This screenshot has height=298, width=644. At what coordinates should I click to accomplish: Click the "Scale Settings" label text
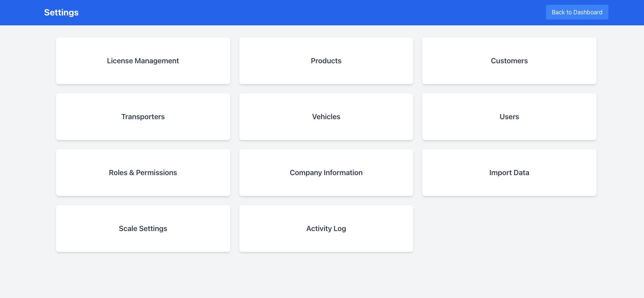[x=143, y=228]
